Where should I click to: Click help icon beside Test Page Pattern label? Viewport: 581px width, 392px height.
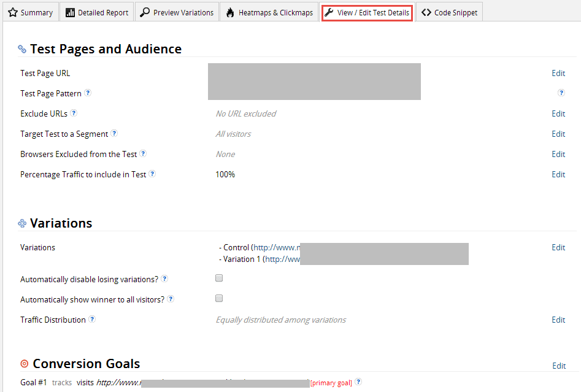88,93
